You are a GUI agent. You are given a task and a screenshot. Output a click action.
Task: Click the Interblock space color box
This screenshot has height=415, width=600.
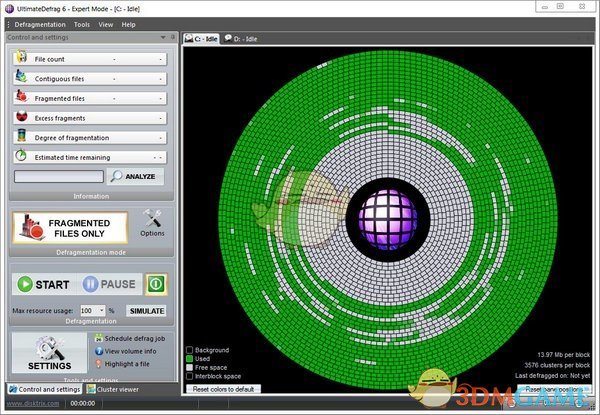tap(189, 374)
